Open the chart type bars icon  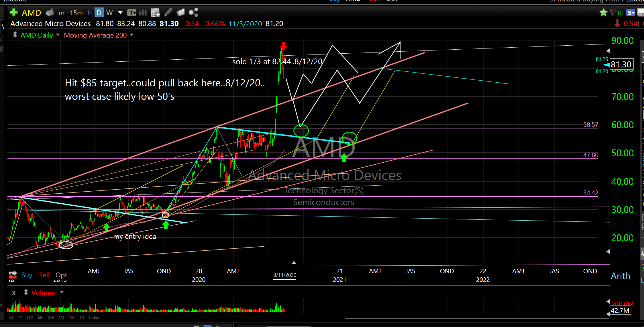tap(143, 13)
